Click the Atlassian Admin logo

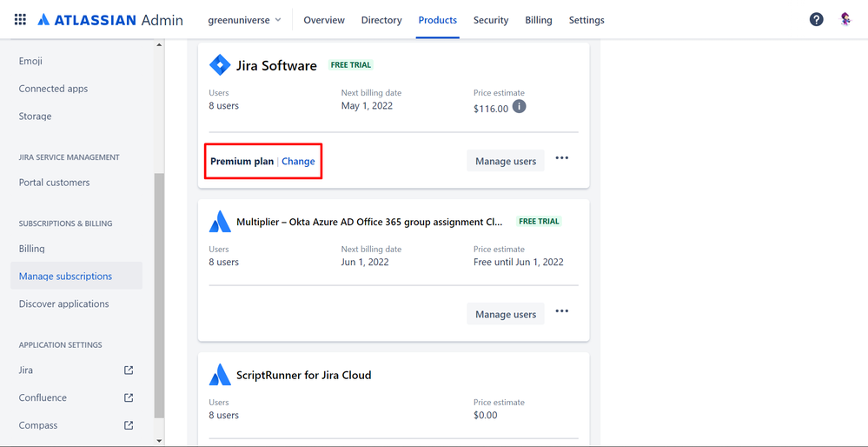click(110, 20)
